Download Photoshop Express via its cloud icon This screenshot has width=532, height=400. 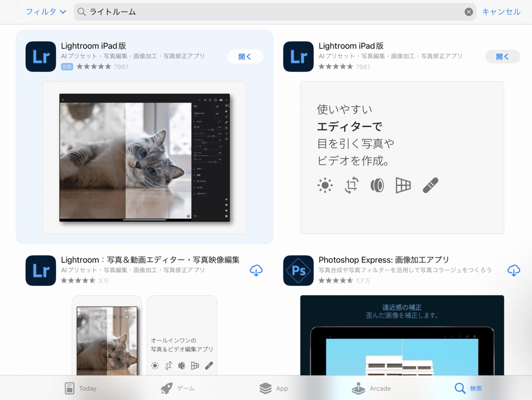[514, 271]
